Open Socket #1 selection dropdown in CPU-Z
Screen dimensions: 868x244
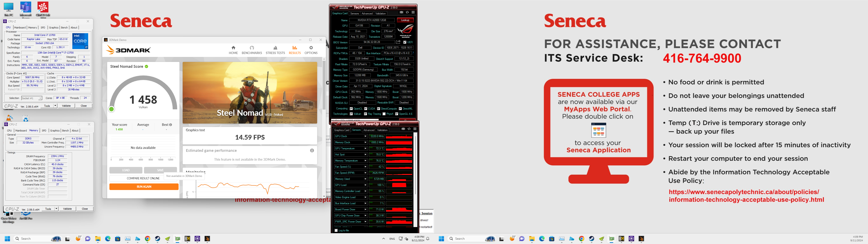(32, 98)
